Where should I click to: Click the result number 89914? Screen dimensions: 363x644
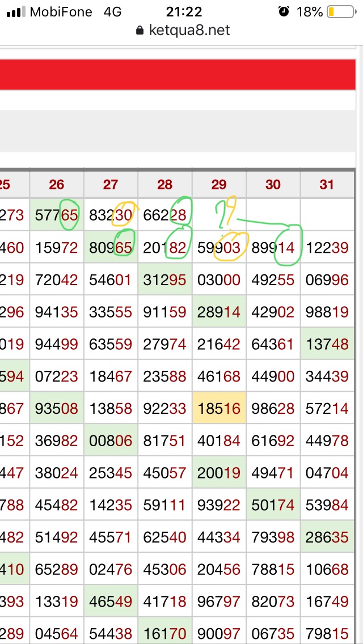click(x=273, y=247)
